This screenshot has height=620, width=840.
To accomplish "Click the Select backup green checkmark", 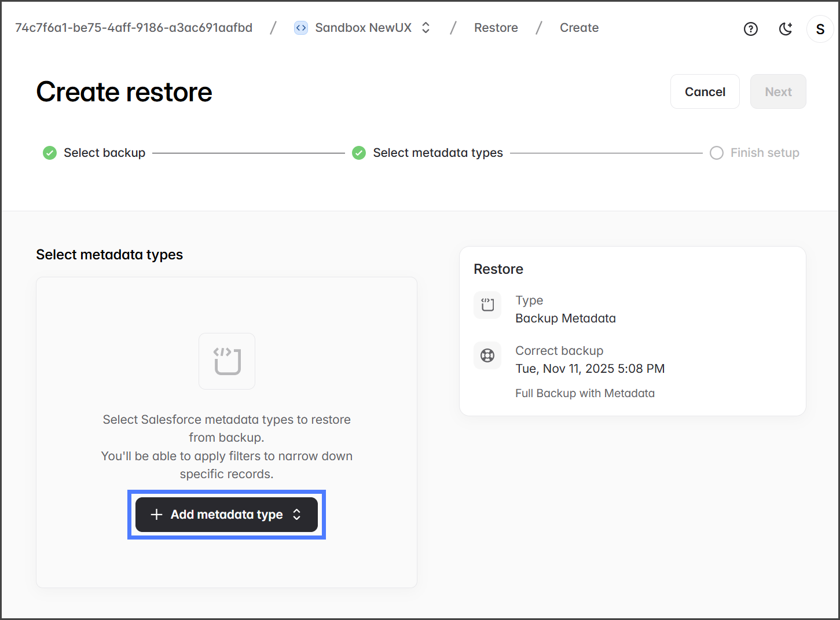I will coord(50,153).
